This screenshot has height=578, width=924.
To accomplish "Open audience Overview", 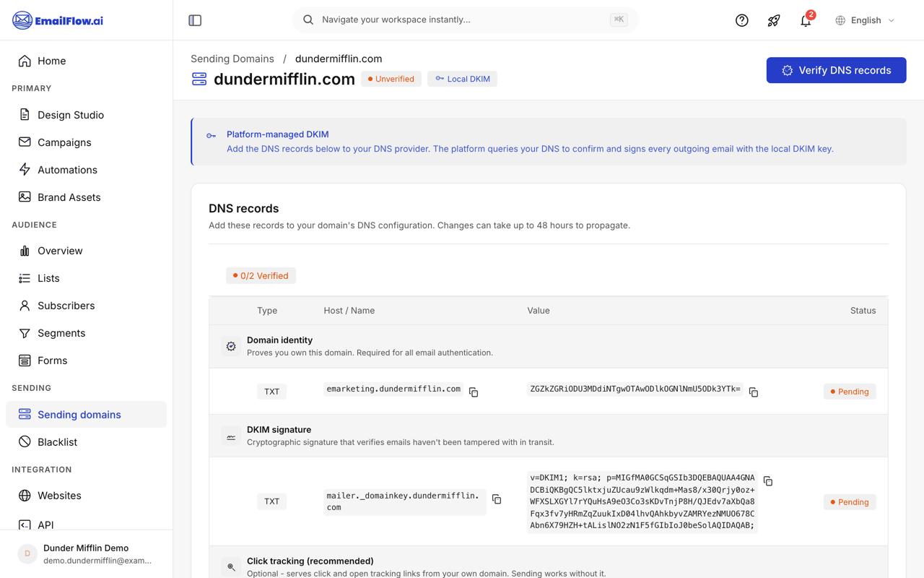I will tap(86, 251).
